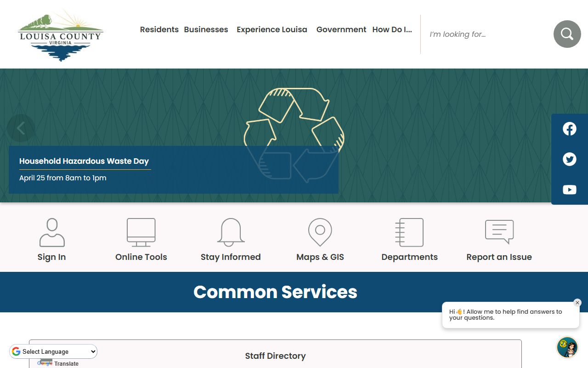The width and height of the screenshot is (588, 368).
Task: Open the Select Language dropdown
Action: [x=54, y=351]
